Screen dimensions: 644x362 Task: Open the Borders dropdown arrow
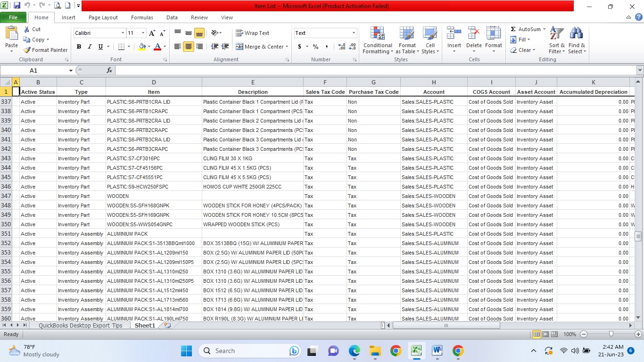[129, 47]
